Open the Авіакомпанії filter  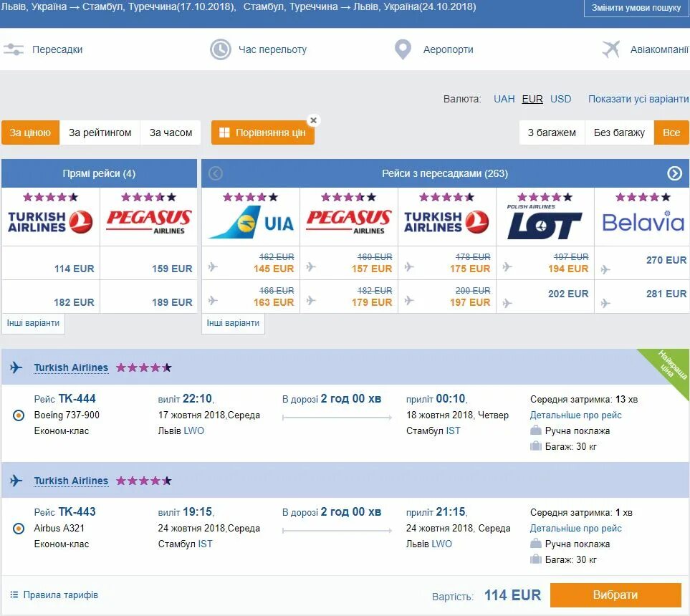click(659, 49)
